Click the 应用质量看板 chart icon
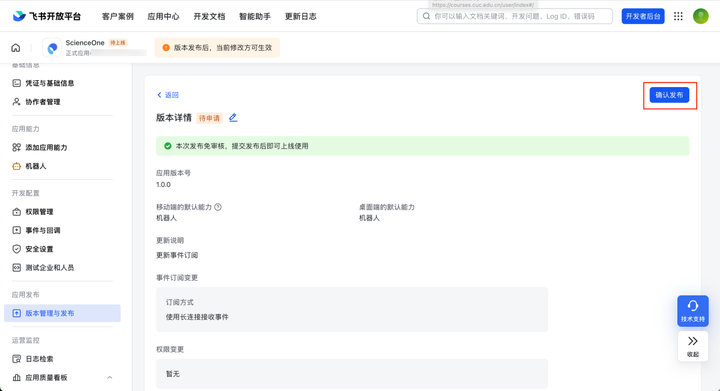Image resolution: width=720 pixels, height=391 pixels. click(17, 378)
